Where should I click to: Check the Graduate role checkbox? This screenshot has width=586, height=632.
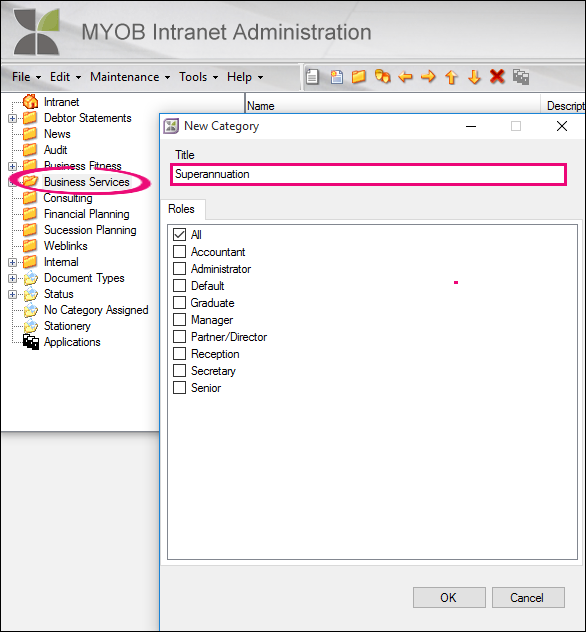pyautogui.click(x=179, y=302)
